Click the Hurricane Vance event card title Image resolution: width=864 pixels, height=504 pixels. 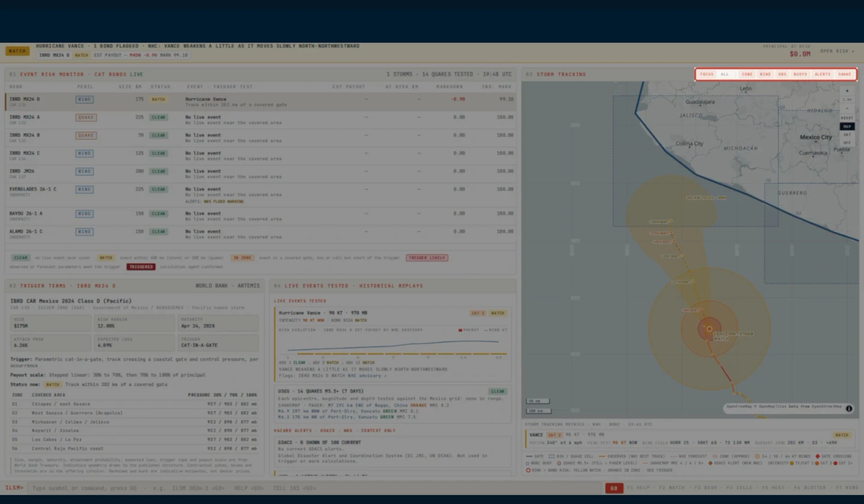tap(323, 313)
